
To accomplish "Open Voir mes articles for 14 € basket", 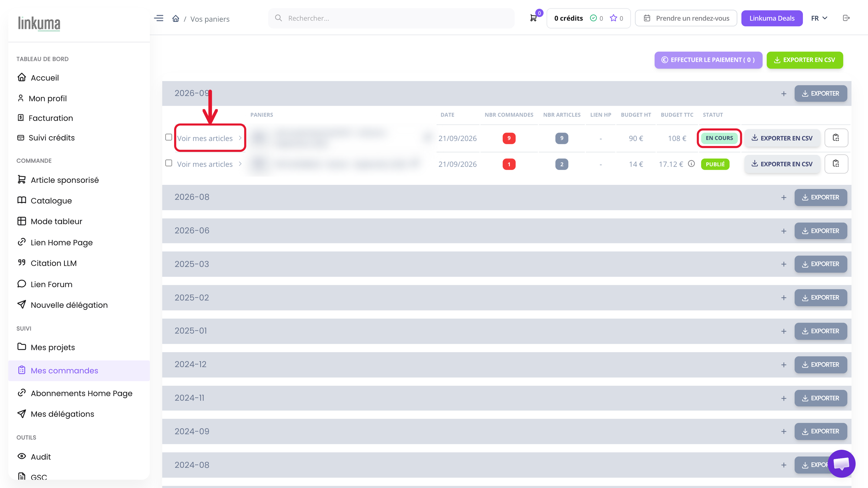I will [209, 164].
